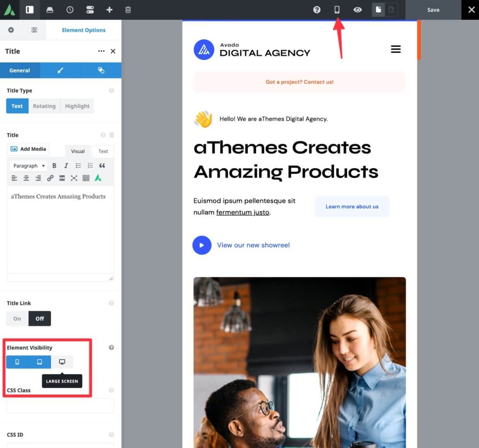The height and width of the screenshot is (448, 479).
Task: Insert a link in the title text
Action: [50, 178]
